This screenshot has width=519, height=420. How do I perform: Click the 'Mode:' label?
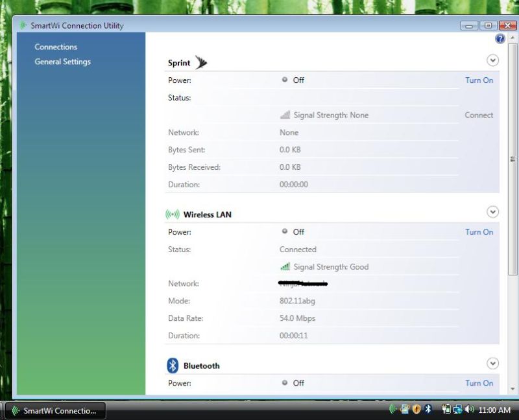[x=179, y=301]
